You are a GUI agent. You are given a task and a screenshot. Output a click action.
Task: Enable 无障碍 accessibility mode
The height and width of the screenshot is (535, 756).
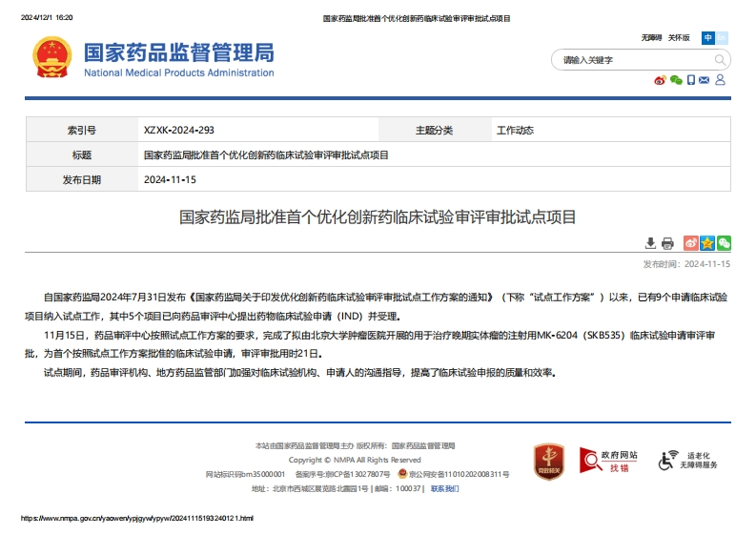(x=651, y=38)
